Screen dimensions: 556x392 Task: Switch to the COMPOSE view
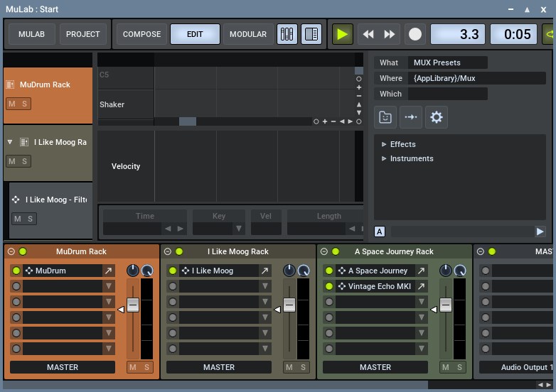141,34
